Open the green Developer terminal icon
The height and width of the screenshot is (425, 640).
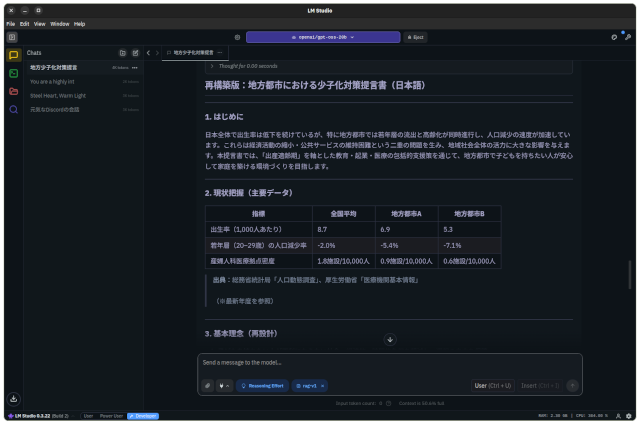click(x=13, y=73)
